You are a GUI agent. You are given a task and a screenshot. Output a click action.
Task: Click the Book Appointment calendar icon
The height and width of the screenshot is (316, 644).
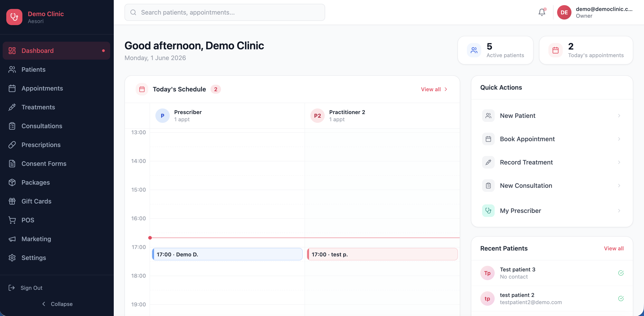[x=488, y=139]
